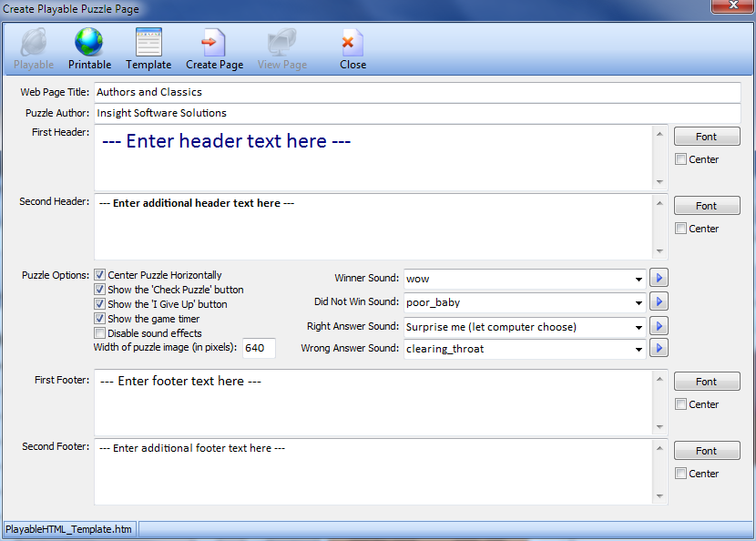Expand the Winner Sound dropdown
This screenshot has height=541, width=756.
(x=639, y=279)
